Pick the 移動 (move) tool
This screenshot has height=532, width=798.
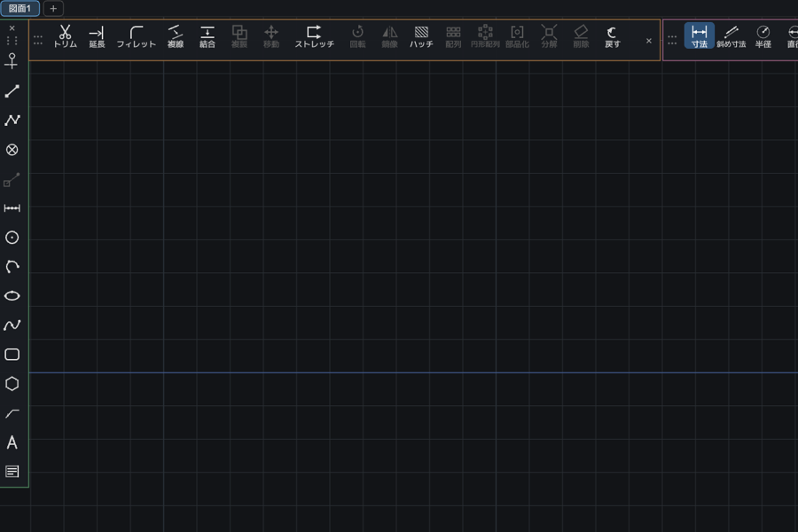[x=271, y=36]
